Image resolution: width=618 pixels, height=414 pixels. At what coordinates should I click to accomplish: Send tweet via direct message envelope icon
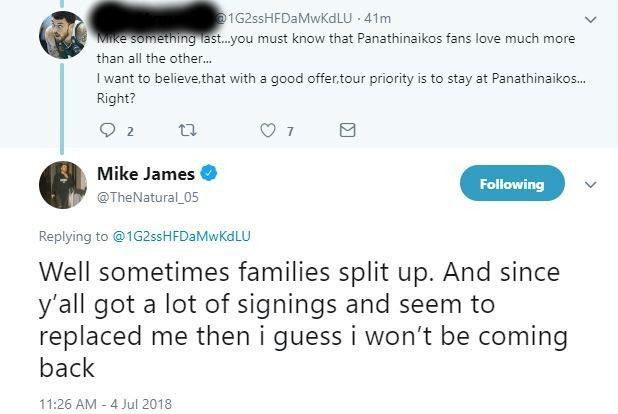[347, 130]
